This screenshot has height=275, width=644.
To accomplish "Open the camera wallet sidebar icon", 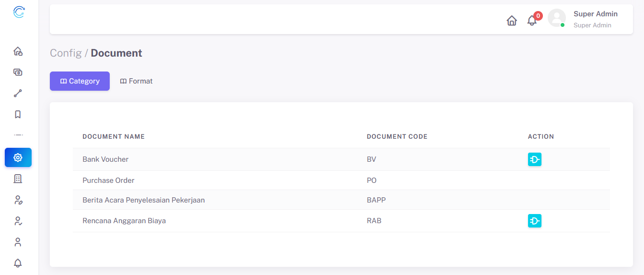I will point(18,72).
